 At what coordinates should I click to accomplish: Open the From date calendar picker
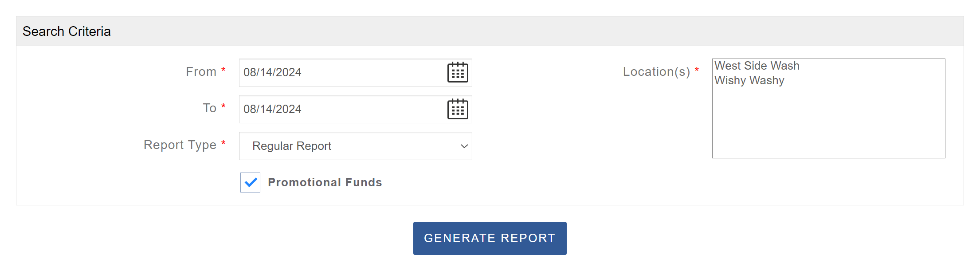[458, 72]
